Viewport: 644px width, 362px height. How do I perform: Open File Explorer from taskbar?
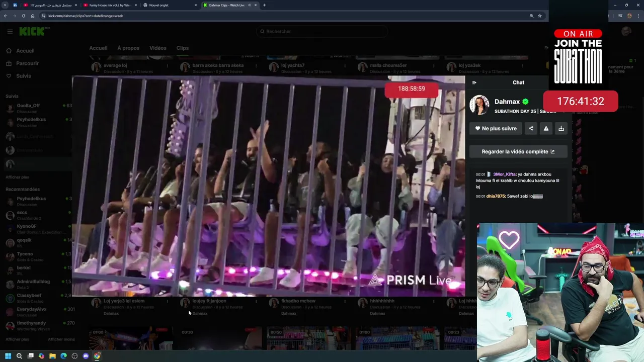click(x=52, y=356)
